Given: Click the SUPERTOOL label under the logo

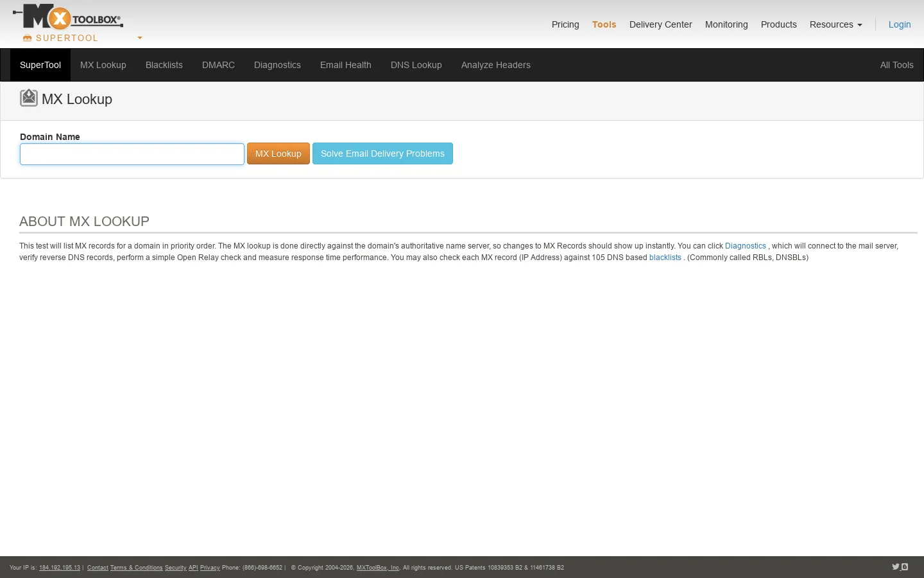Looking at the screenshot, I should coord(67,38).
